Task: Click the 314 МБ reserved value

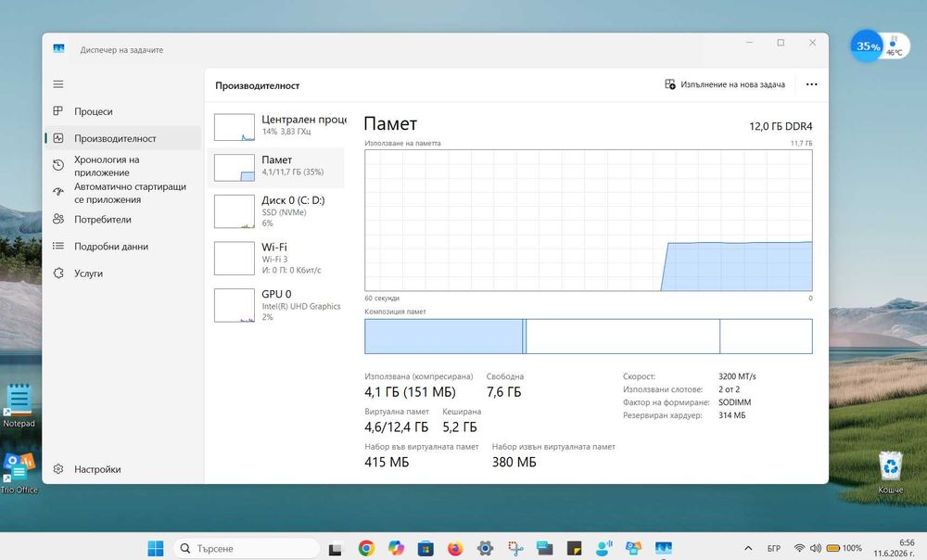Action: (x=732, y=415)
